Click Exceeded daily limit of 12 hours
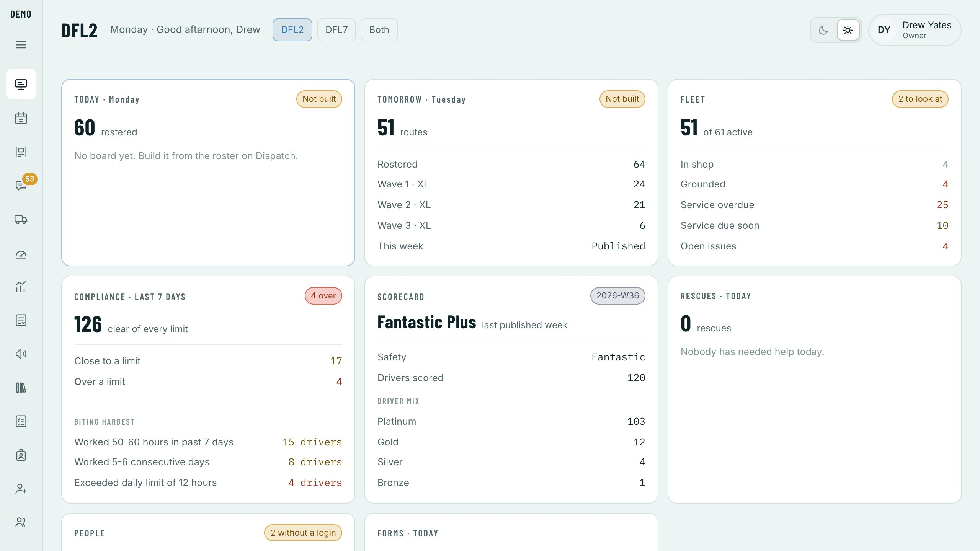 pos(208,483)
